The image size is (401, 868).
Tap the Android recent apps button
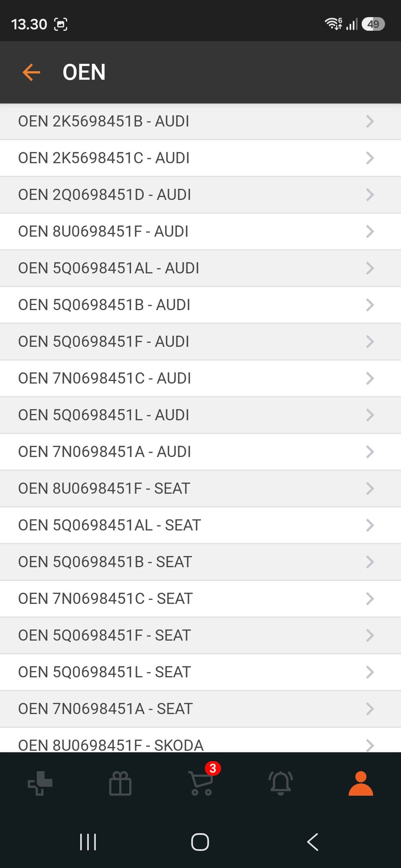tap(88, 842)
